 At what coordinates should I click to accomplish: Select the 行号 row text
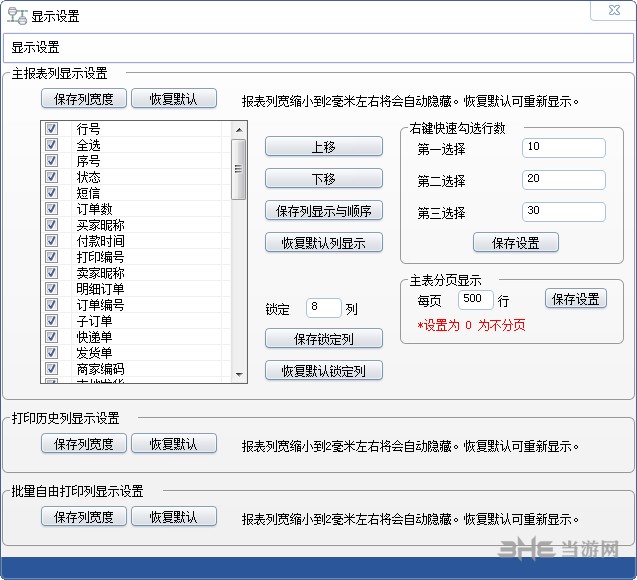coord(88,129)
